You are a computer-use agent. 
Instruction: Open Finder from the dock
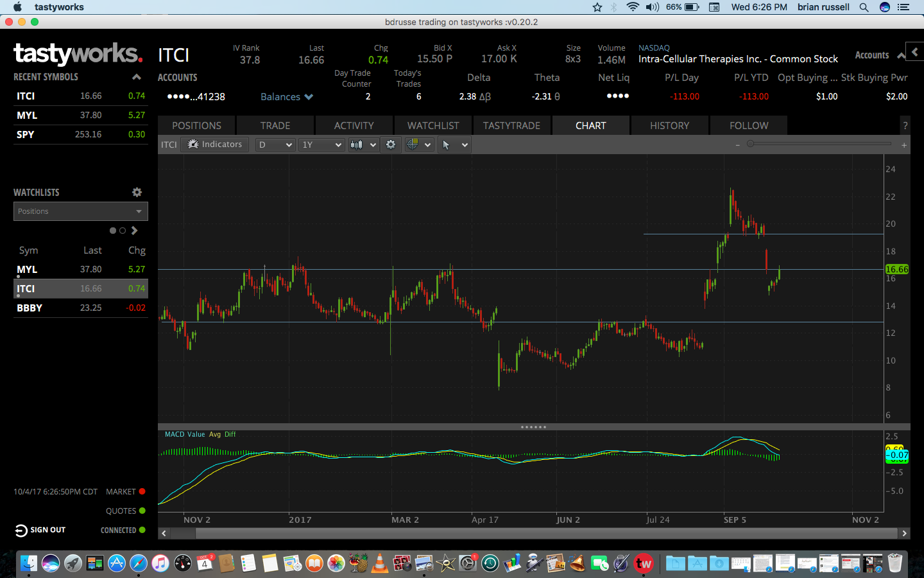coord(29,563)
